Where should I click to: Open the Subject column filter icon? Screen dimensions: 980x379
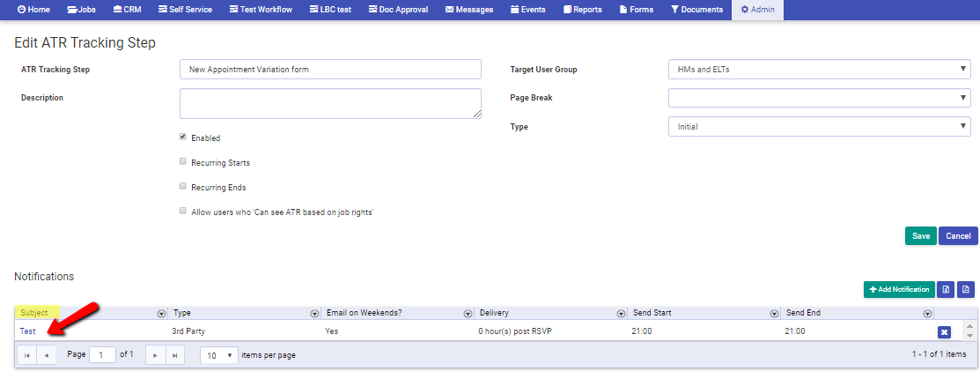coord(160,313)
